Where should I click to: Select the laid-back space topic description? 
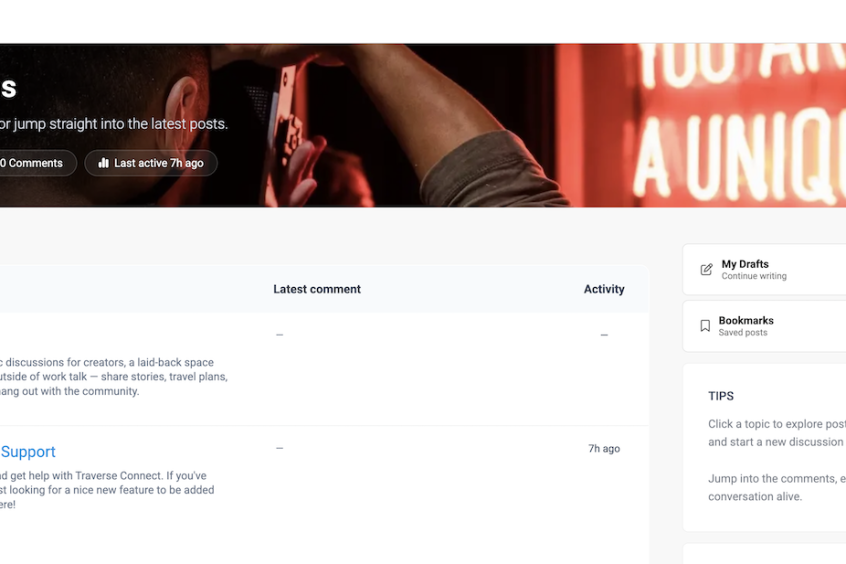click(113, 377)
